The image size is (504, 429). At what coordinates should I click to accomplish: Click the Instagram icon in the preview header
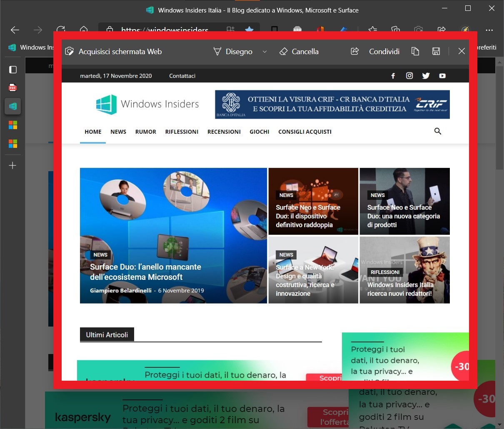[x=409, y=76]
